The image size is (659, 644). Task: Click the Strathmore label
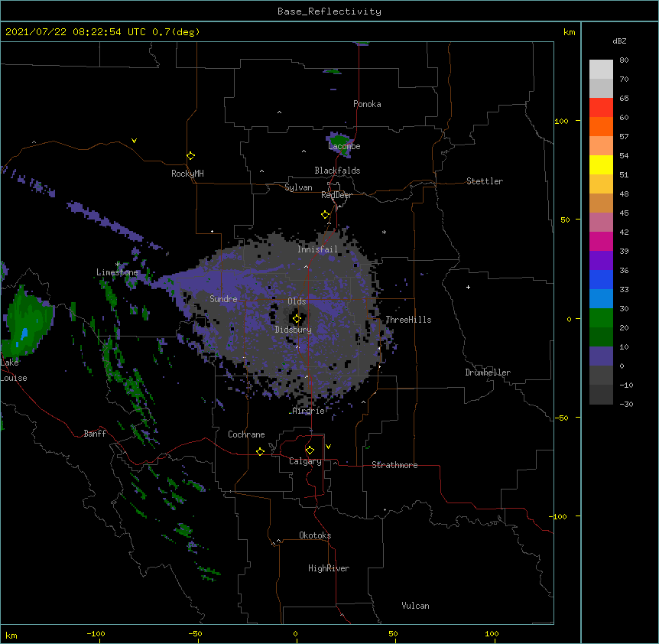394,465
